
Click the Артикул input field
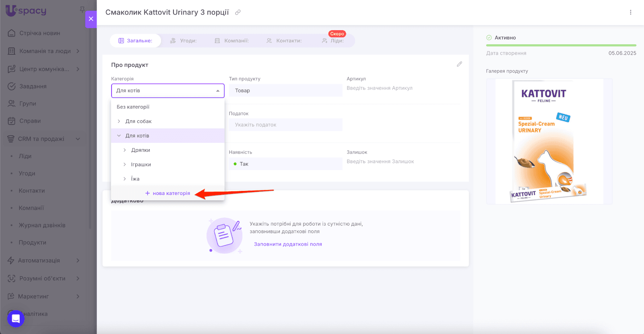[x=403, y=88]
